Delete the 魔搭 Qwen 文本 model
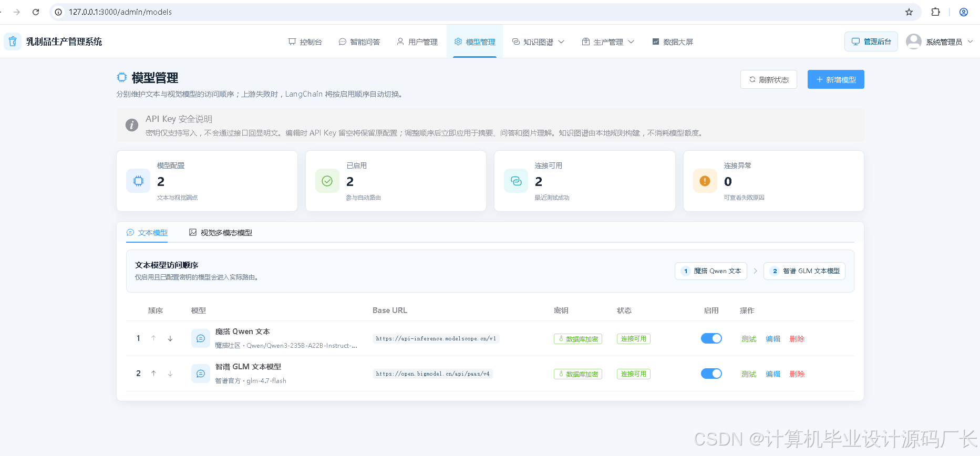This screenshot has height=456, width=980. (x=797, y=339)
